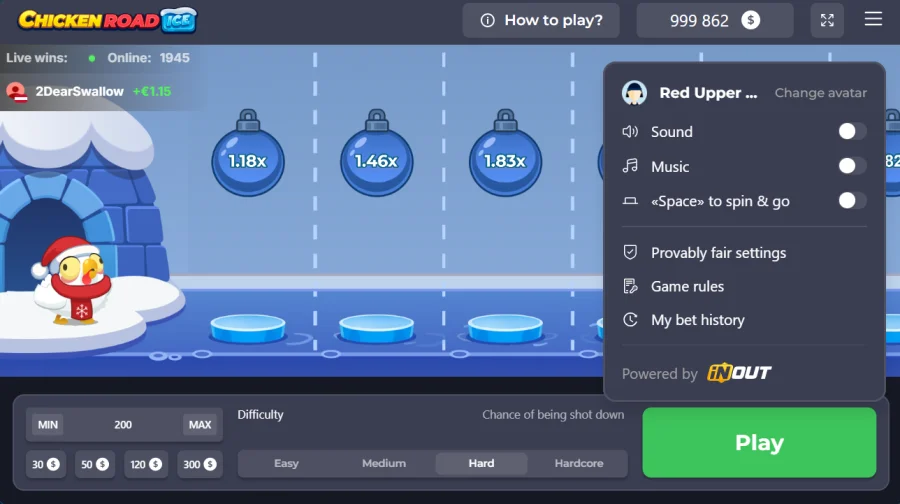Choose Medium difficulty
The height and width of the screenshot is (504, 900).
[384, 463]
